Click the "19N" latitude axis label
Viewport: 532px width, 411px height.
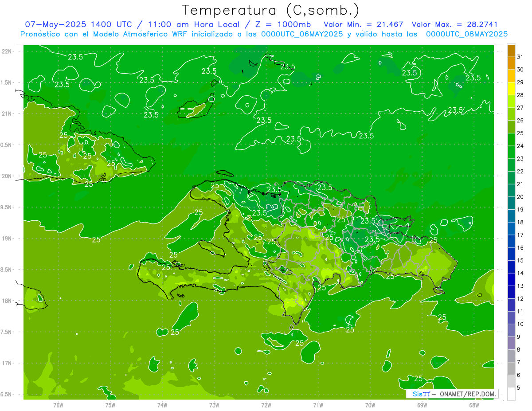(x=7, y=239)
